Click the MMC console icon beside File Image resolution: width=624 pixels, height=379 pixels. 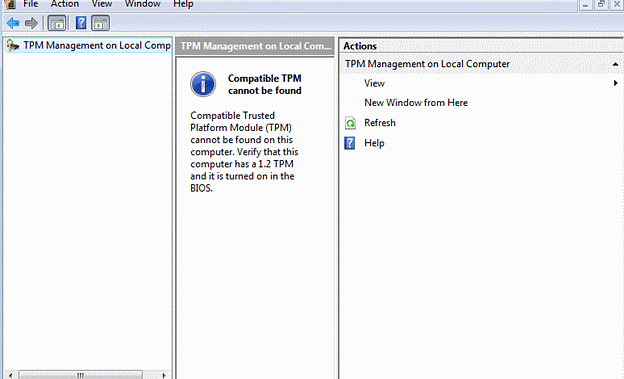10,4
